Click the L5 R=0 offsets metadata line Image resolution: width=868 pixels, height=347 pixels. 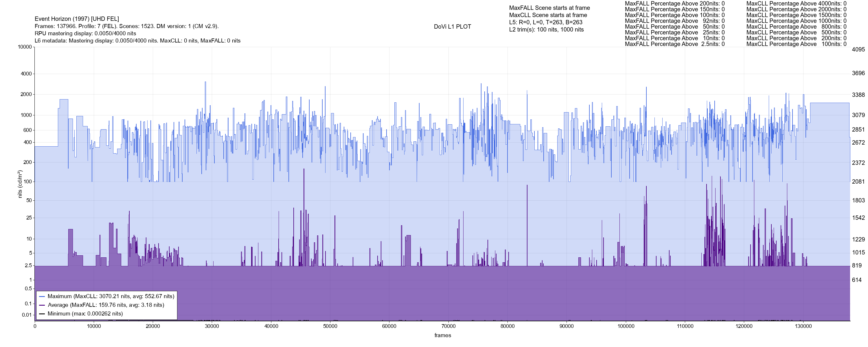click(545, 22)
